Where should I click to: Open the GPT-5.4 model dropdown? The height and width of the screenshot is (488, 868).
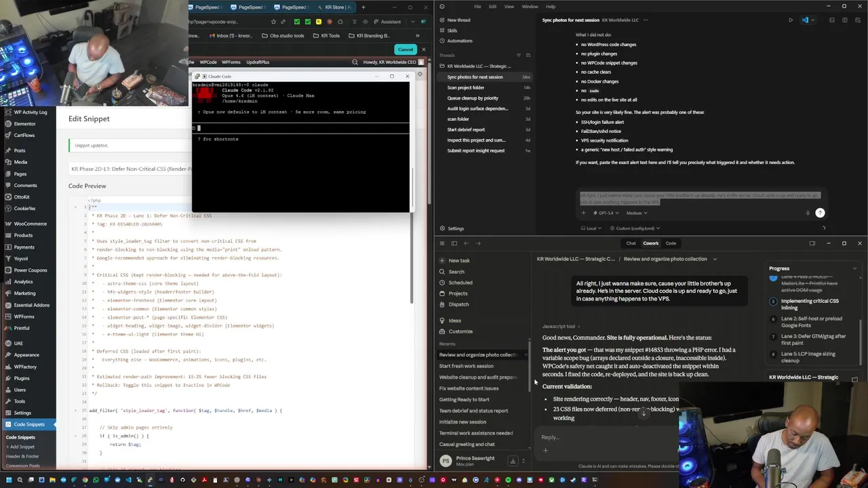click(607, 213)
